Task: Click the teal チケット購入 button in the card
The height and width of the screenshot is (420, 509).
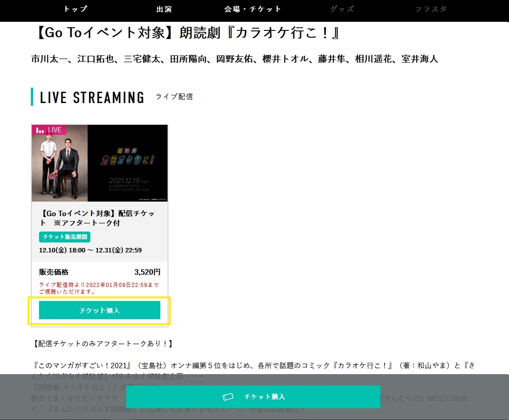Action: [99, 310]
